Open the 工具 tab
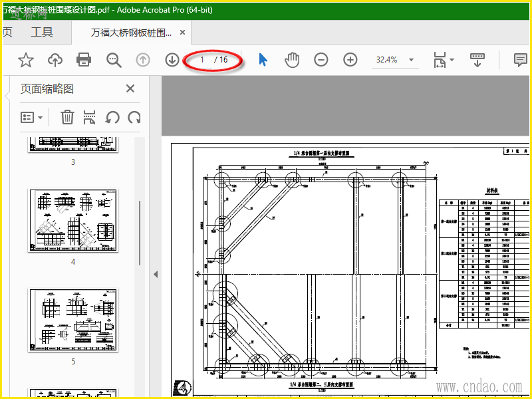Screen dimensions: 532x399 (42, 32)
